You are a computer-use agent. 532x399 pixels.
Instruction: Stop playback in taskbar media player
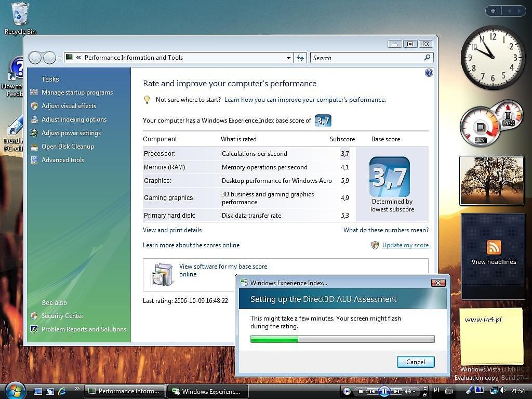tap(361, 391)
